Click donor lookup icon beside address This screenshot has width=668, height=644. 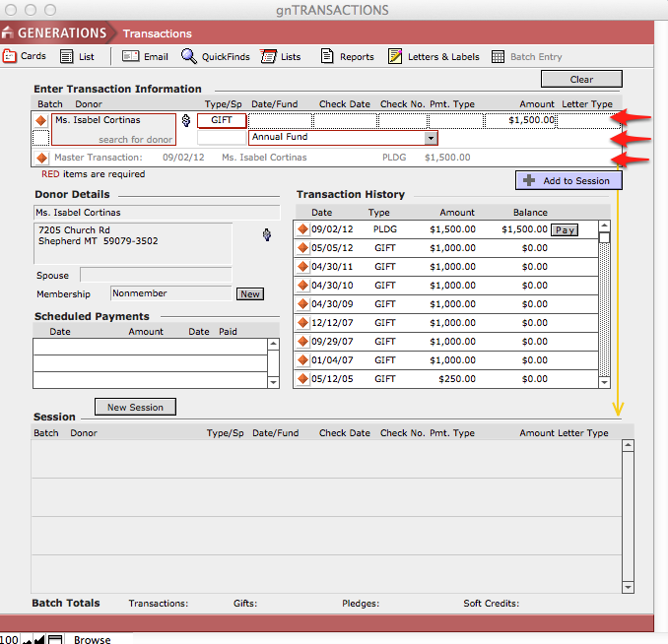tap(265, 234)
